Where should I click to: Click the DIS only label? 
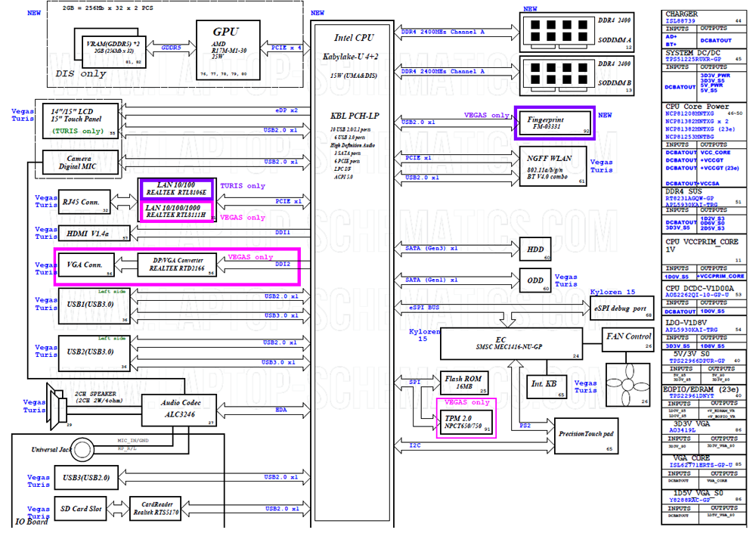(x=81, y=74)
